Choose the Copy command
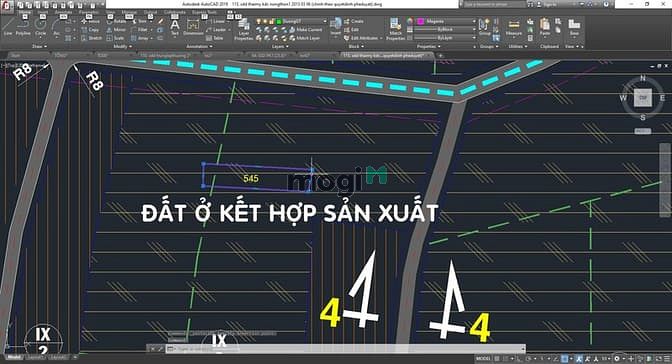The height and width of the screenshot is (364, 672). click(90, 30)
